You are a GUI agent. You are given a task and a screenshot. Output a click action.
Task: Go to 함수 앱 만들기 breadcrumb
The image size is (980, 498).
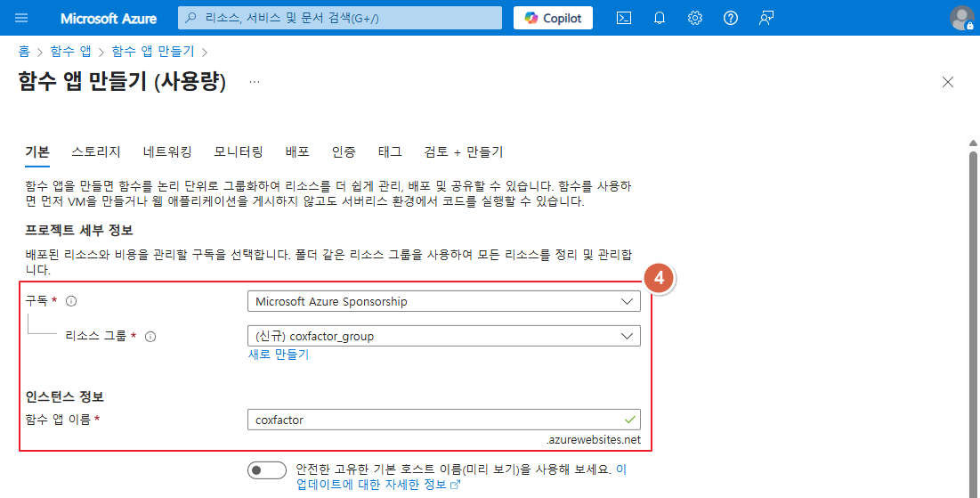click(153, 52)
